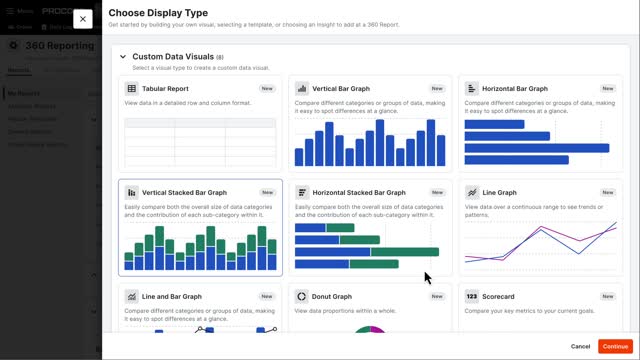Select the Vertical Bar Graph title
This screenshot has width=640, height=360.
pos(341,89)
